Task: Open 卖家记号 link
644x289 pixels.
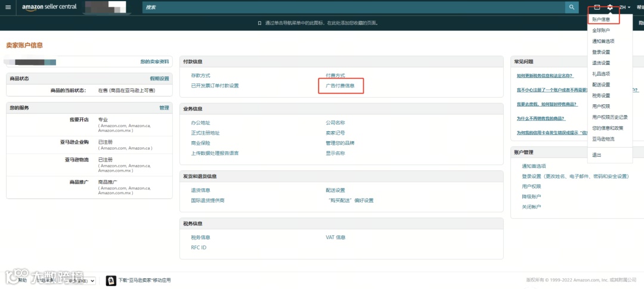Action: click(335, 133)
